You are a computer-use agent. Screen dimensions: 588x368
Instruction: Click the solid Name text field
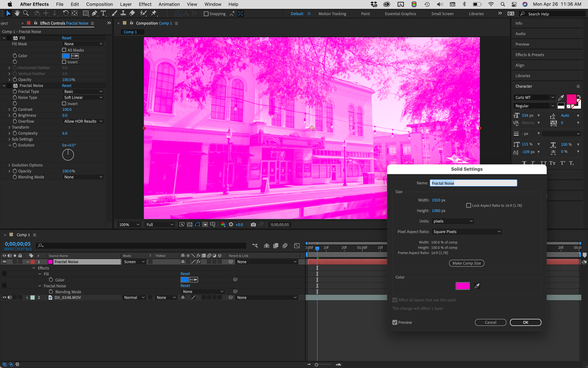pyautogui.click(x=473, y=183)
